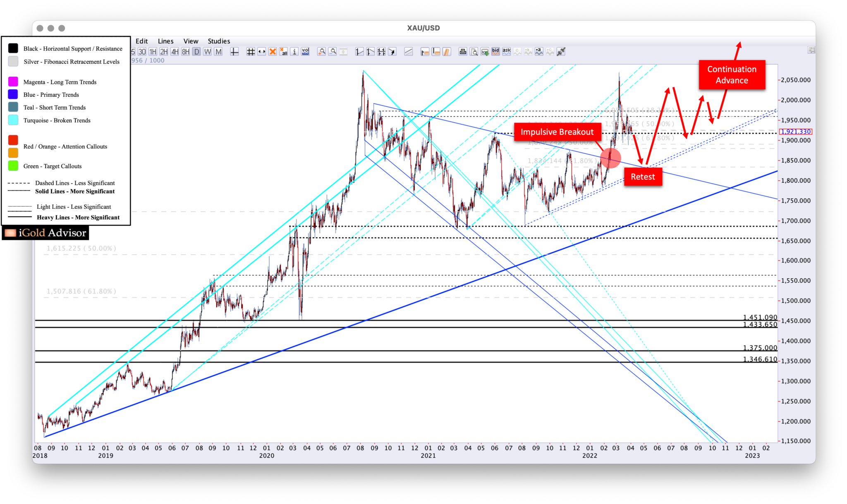Click the print preview icon
Screen dimensions: 847x504
click(474, 52)
